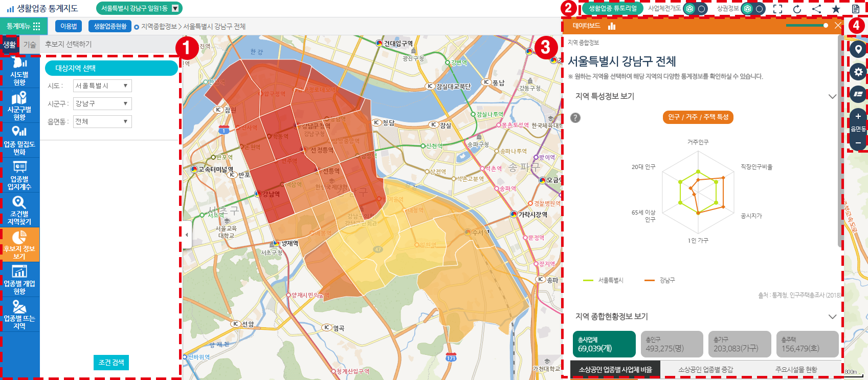Click the share icon in top toolbar
The width and height of the screenshot is (868, 380).
[x=816, y=9]
